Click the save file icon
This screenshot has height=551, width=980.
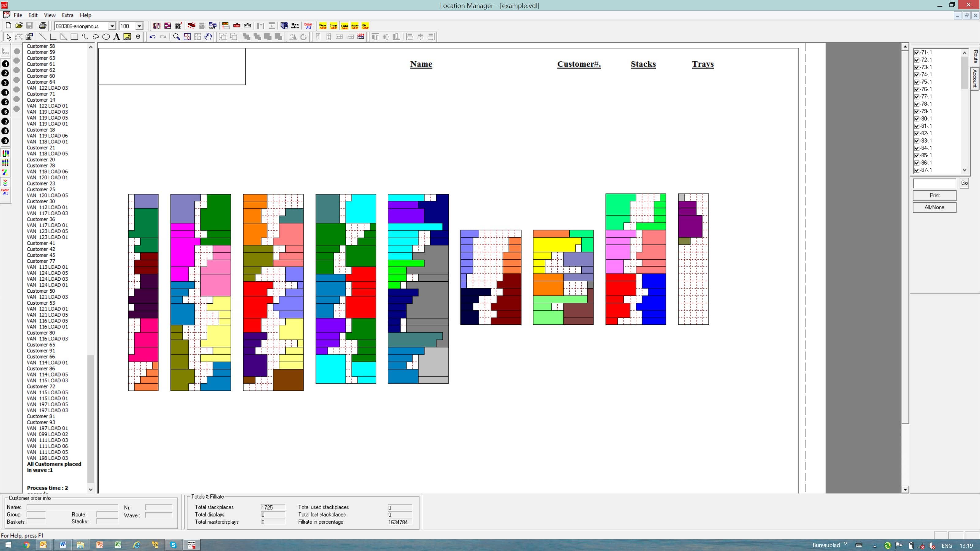(30, 26)
